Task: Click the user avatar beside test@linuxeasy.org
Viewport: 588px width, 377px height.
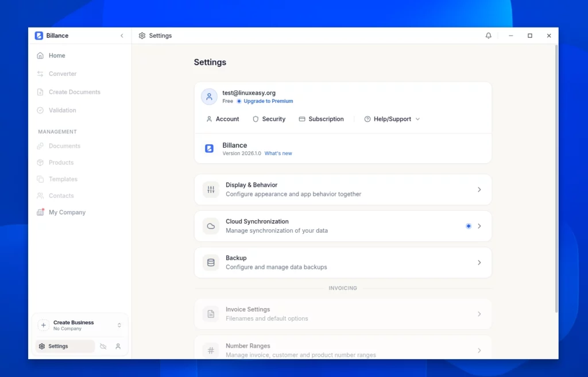Action: point(209,97)
